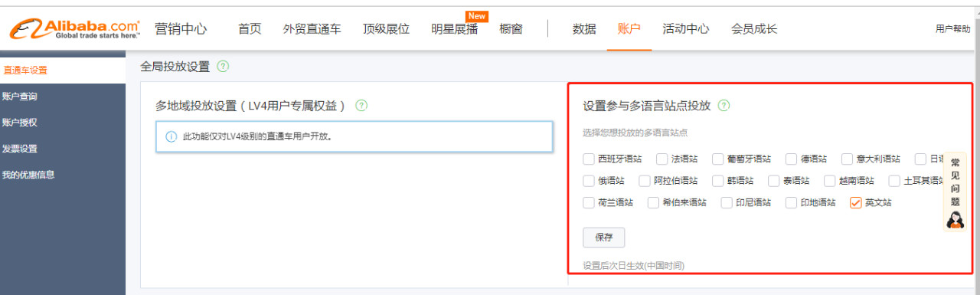The height and width of the screenshot is (295, 980).
Task: Open the 常见问题 assistant avatar
Action: pos(955,219)
